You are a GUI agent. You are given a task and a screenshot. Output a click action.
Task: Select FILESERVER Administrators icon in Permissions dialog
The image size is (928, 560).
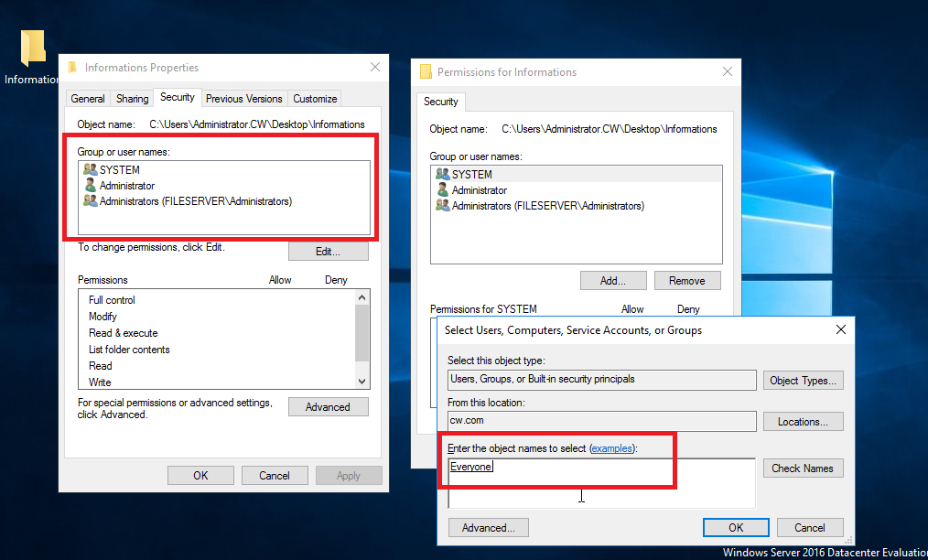(x=443, y=205)
